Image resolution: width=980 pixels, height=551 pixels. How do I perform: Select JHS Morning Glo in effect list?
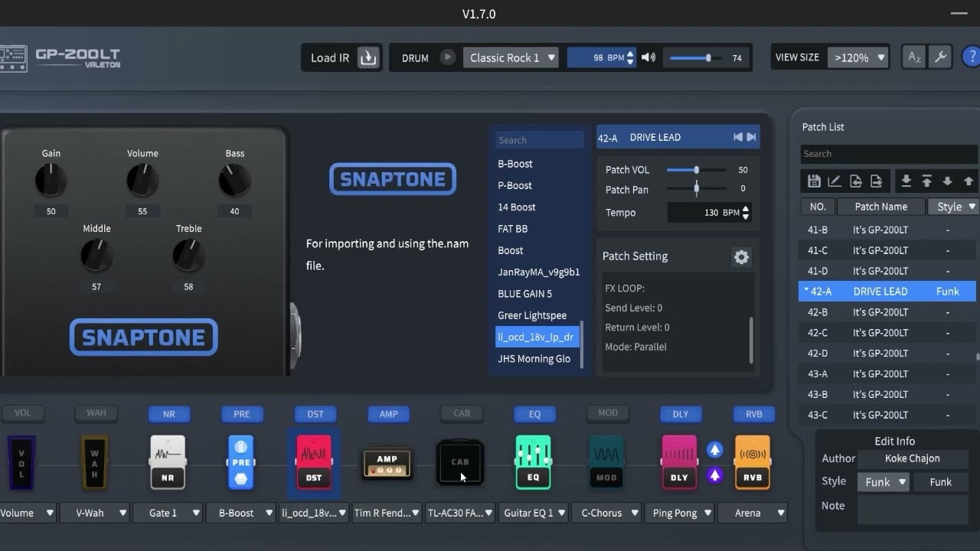click(537, 358)
